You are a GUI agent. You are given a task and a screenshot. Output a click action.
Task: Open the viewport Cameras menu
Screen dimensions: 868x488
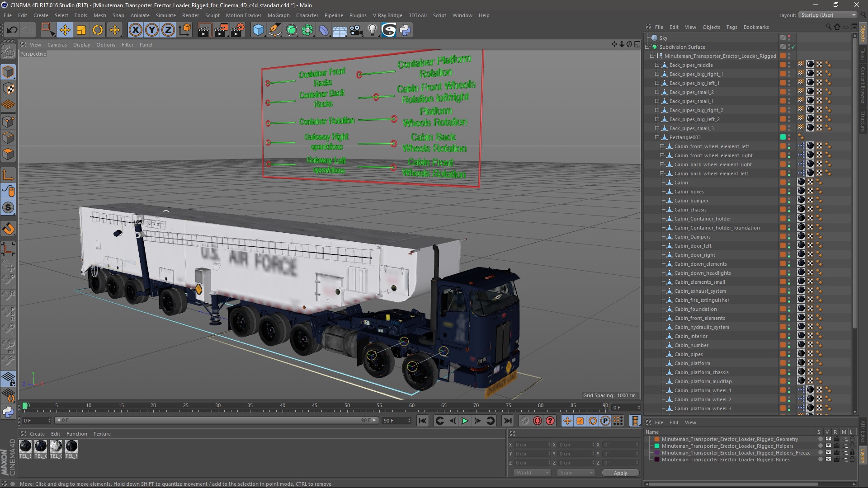57,45
